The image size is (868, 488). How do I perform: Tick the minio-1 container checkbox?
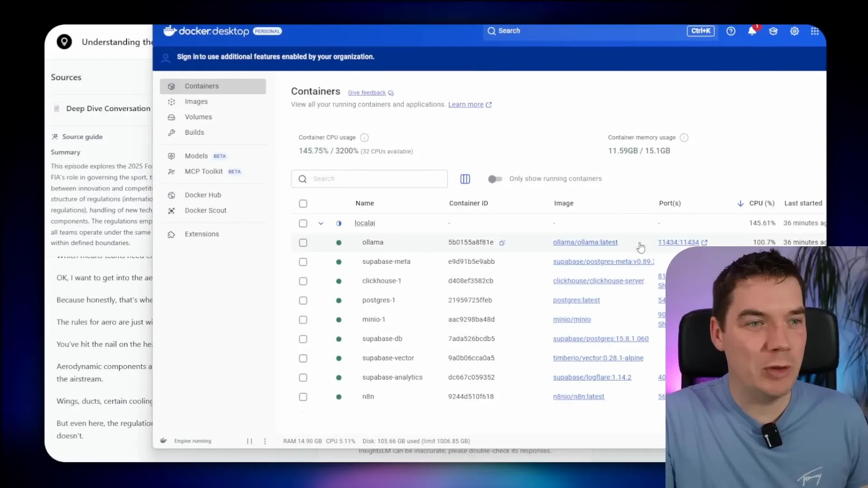click(x=303, y=320)
